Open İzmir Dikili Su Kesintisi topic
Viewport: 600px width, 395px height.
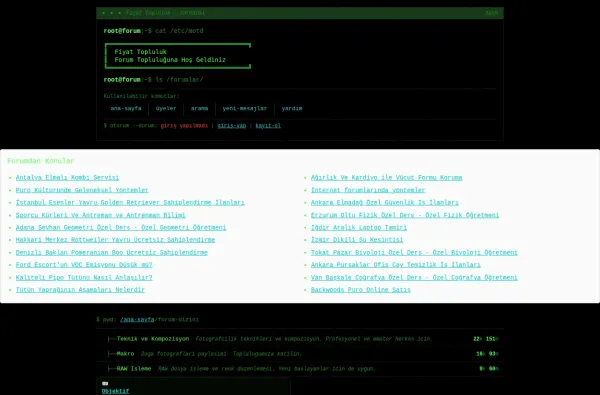[x=357, y=240]
